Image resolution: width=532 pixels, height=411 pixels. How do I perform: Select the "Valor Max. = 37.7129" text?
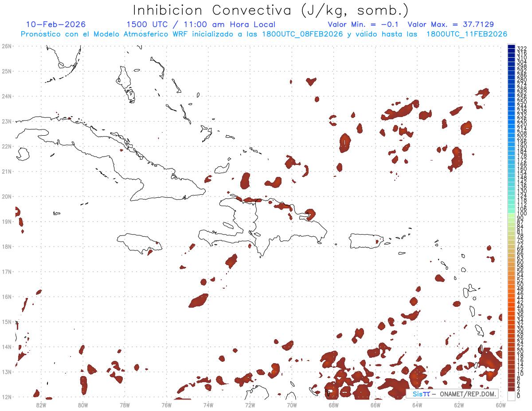pyautogui.click(x=451, y=24)
